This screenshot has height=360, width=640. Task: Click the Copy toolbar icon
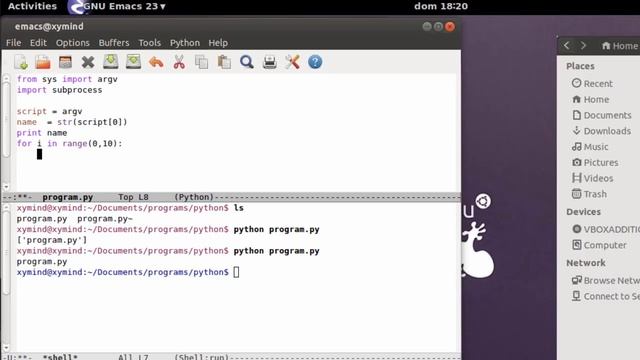pyautogui.click(x=202, y=62)
